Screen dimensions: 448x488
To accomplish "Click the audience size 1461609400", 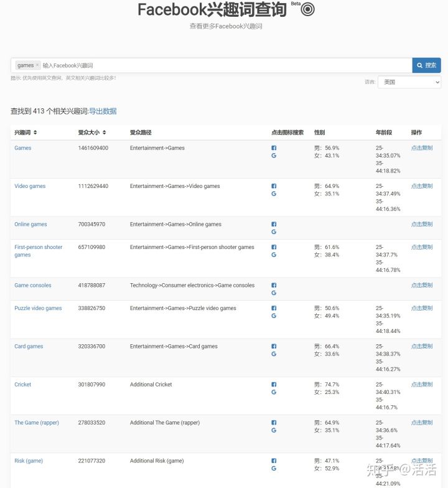I will tap(93, 148).
